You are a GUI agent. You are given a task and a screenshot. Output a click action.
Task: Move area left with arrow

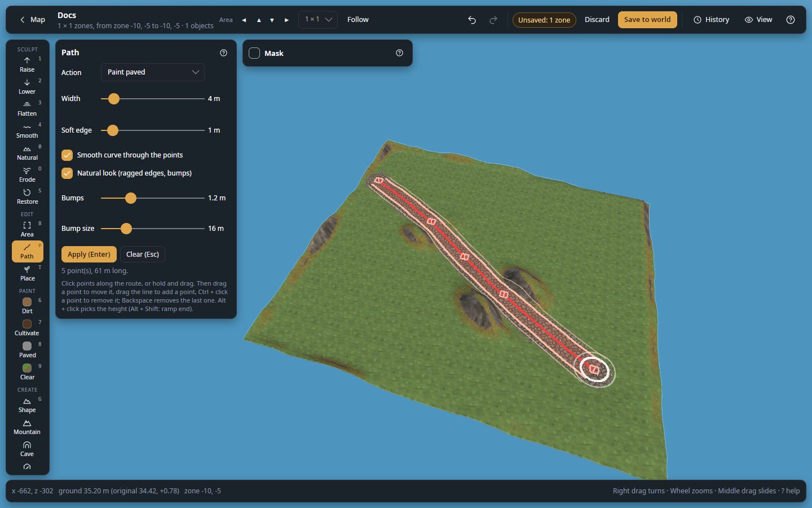pos(244,20)
